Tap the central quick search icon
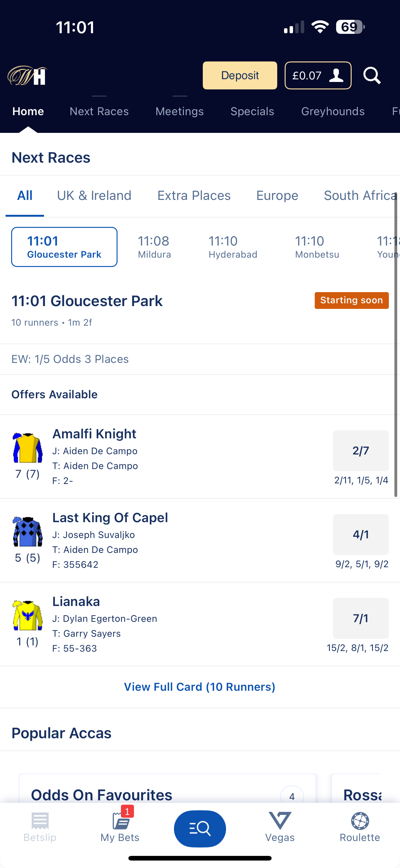400x868 pixels. point(200,829)
